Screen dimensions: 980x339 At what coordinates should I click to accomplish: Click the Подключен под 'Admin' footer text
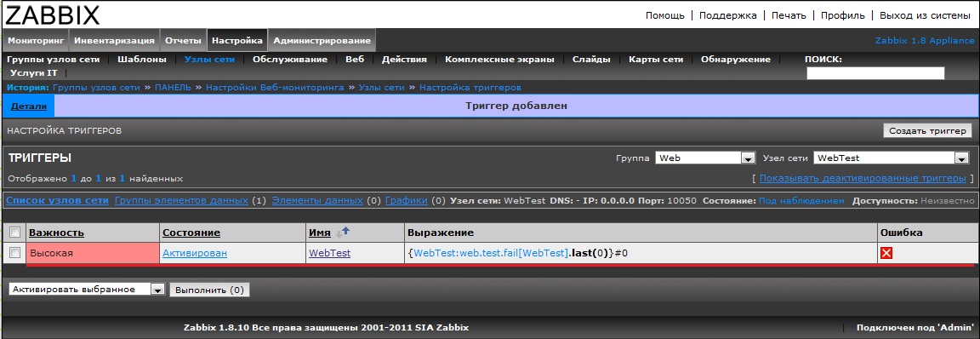point(915,327)
